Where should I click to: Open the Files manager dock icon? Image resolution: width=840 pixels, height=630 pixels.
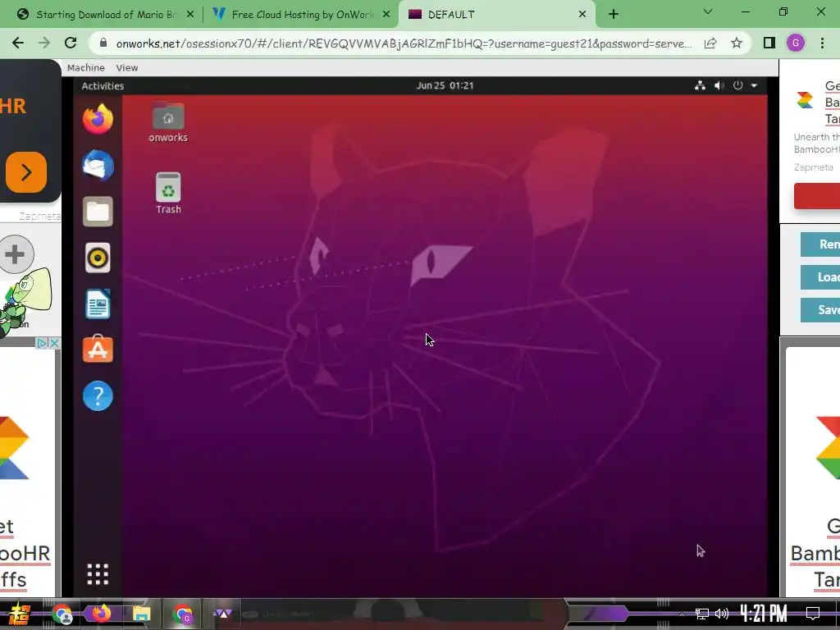pos(98,212)
